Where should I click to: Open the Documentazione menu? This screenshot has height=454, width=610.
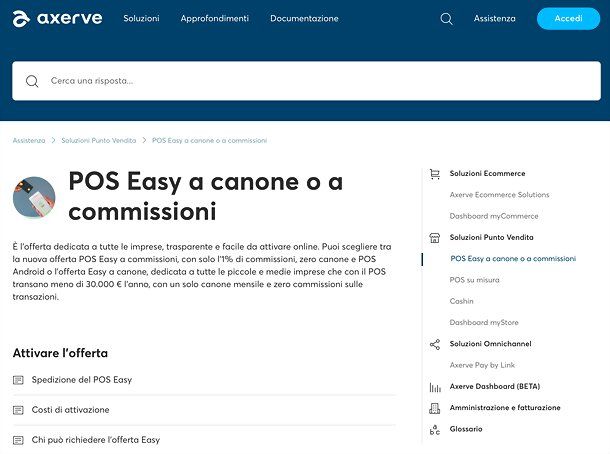pyautogui.click(x=304, y=18)
